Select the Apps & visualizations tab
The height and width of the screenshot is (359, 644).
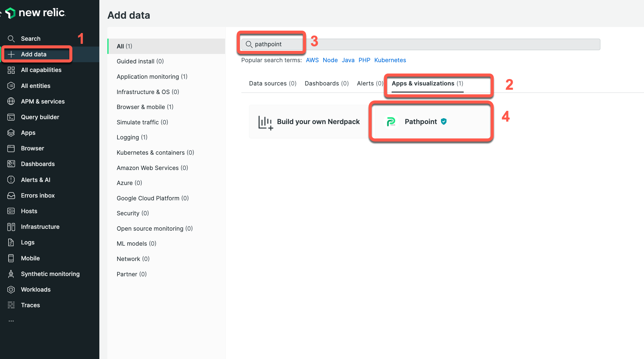pos(427,83)
